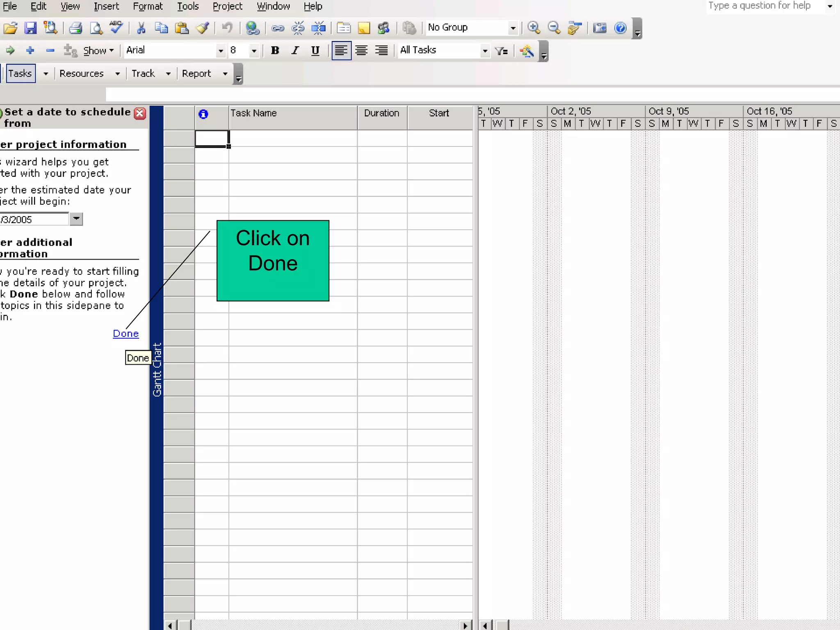Click the Zoom Out magnifier icon

554,28
